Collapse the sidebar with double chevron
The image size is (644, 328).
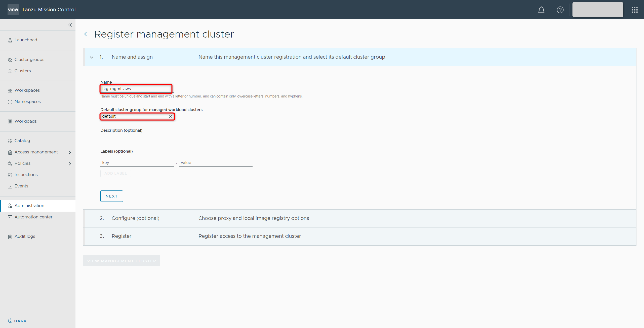(x=70, y=25)
